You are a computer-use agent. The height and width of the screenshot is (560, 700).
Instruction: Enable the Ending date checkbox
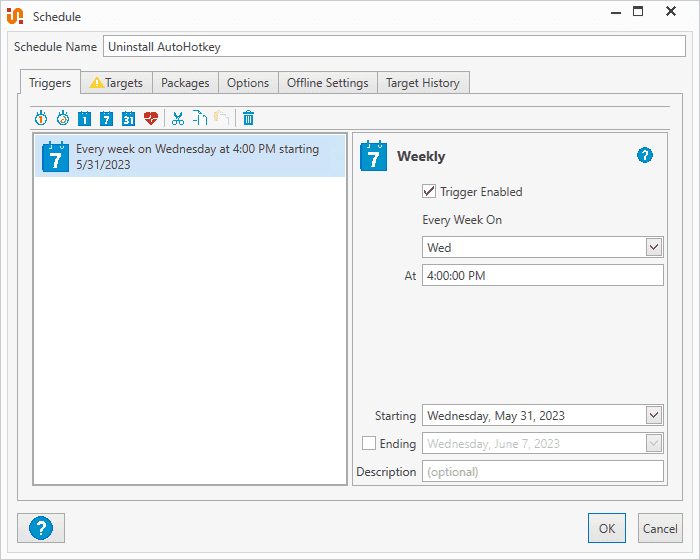click(369, 443)
